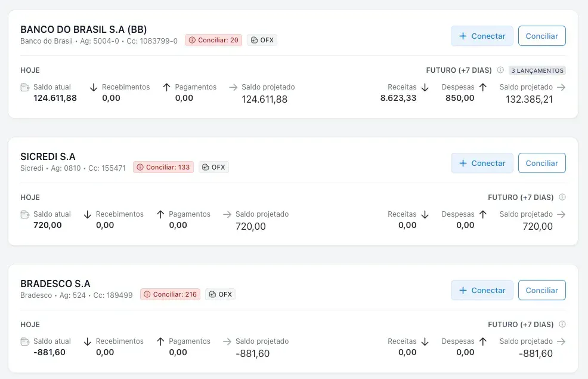Click Pagamentos up-arrow icon in Bradesco card
The height and width of the screenshot is (379, 588).
(x=160, y=341)
